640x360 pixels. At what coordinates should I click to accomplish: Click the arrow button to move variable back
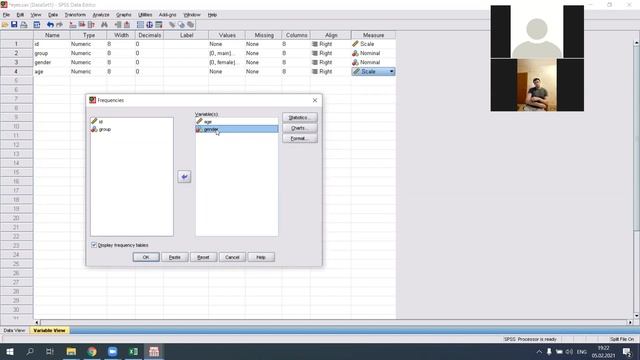[184, 177]
